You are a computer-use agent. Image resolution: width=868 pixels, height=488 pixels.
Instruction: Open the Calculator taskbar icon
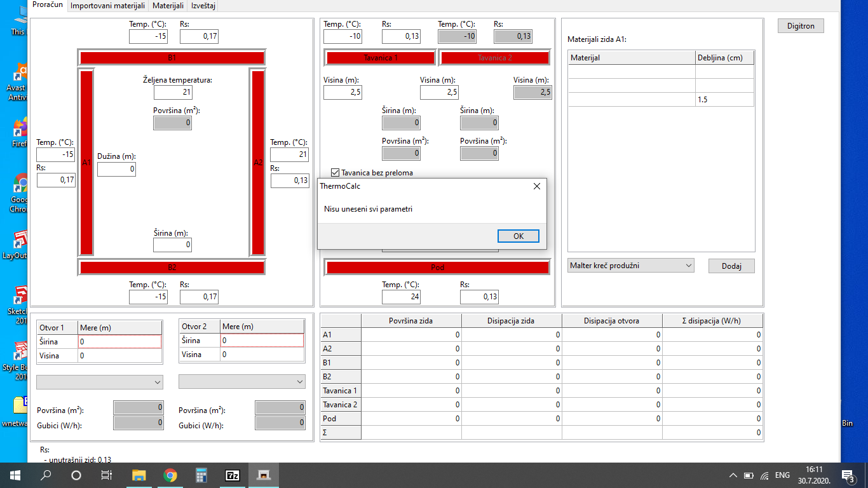click(x=201, y=475)
